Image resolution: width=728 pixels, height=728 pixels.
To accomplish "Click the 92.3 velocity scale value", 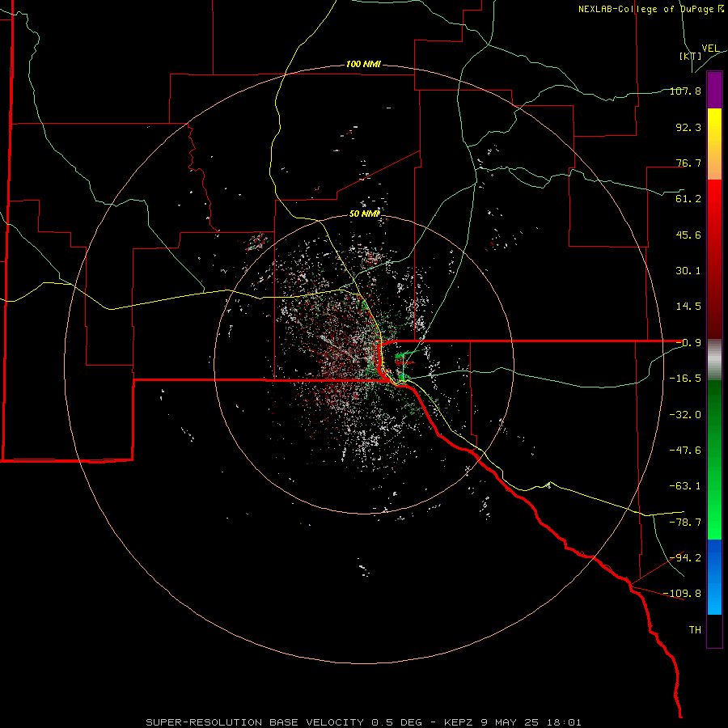I will [688, 127].
